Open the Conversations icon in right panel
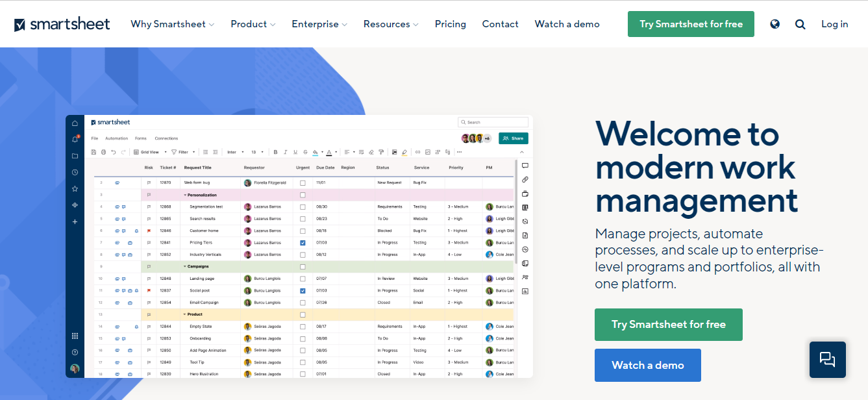868x400 pixels. (x=525, y=166)
